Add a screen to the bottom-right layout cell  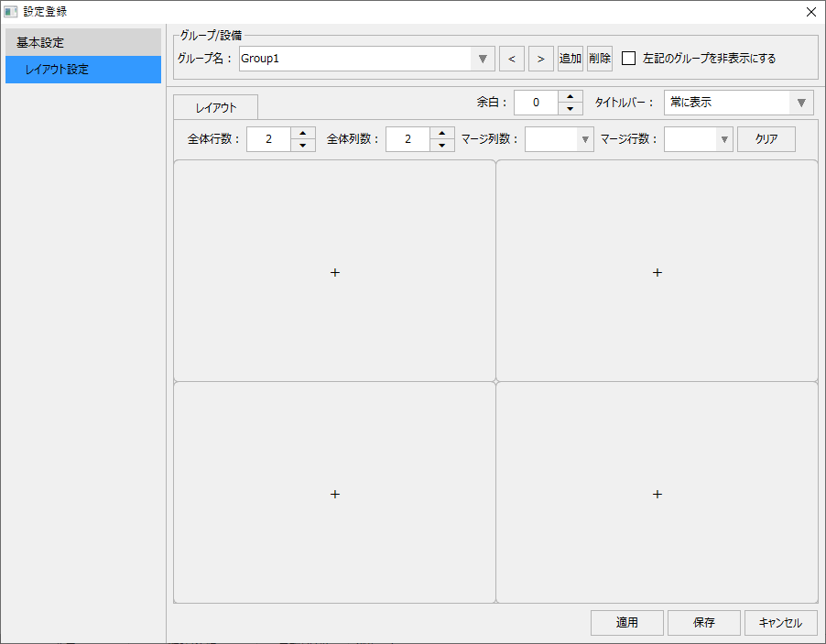tap(657, 493)
